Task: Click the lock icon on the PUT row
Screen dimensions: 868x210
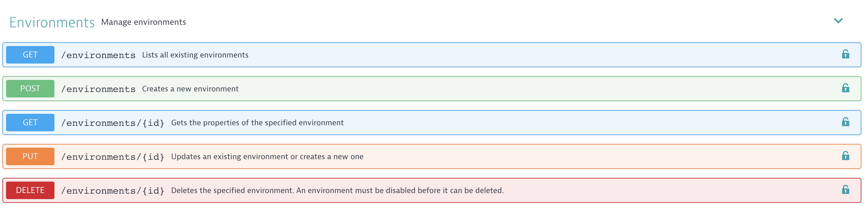Action: pyautogui.click(x=845, y=156)
